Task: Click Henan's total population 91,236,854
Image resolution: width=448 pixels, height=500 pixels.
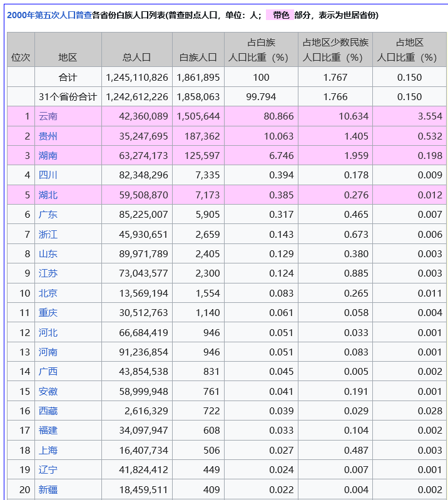Action: pyautogui.click(x=143, y=352)
